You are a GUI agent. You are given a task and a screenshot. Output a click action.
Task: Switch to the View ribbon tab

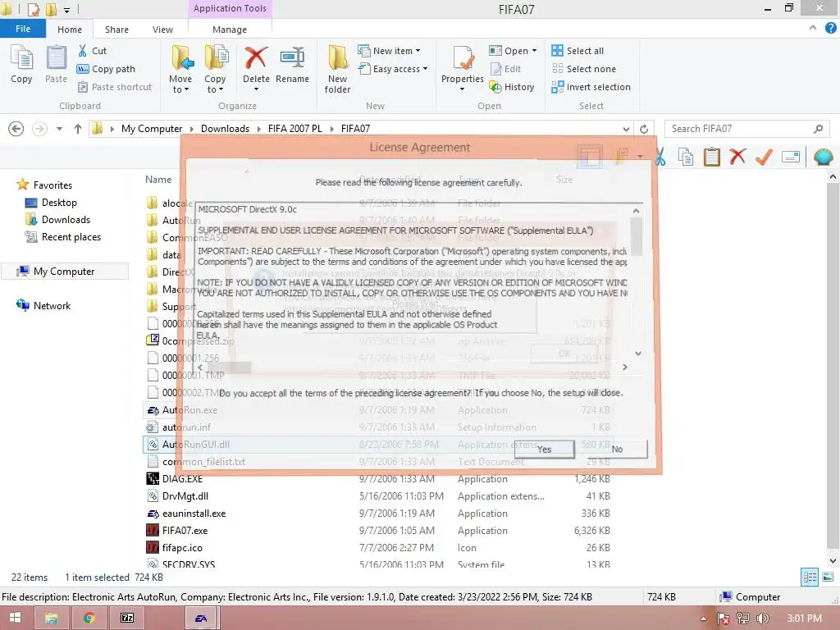click(162, 30)
